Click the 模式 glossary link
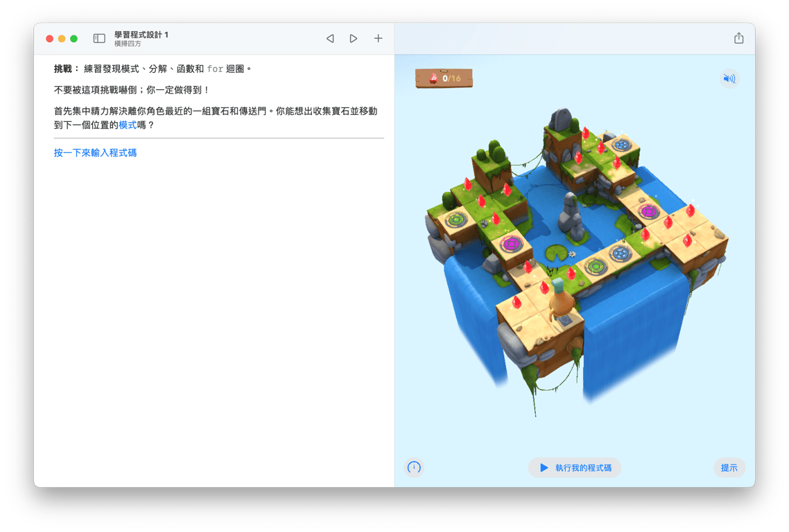 [128, 125]
